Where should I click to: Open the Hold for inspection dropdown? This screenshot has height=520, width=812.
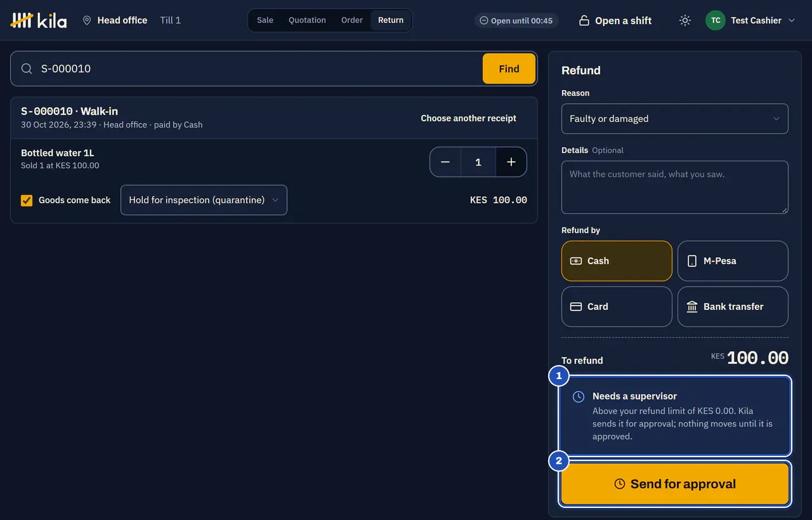(x=204, y=200)
